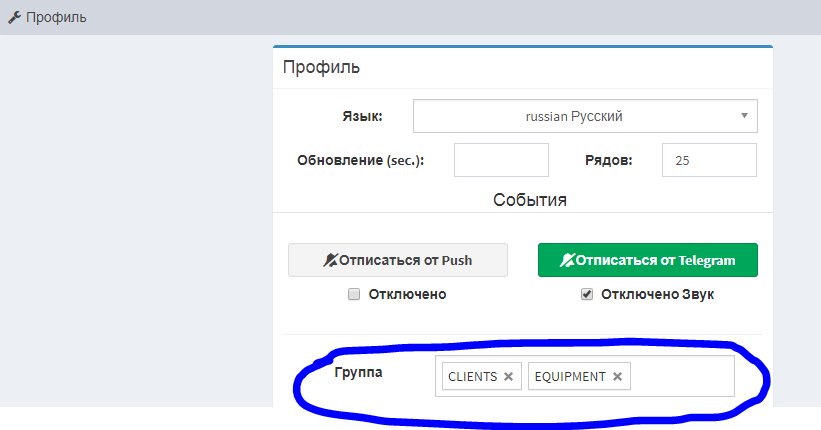This screenshot has height=430, width=821.
Task: Click the Язык field label
Action: [362, 116]
